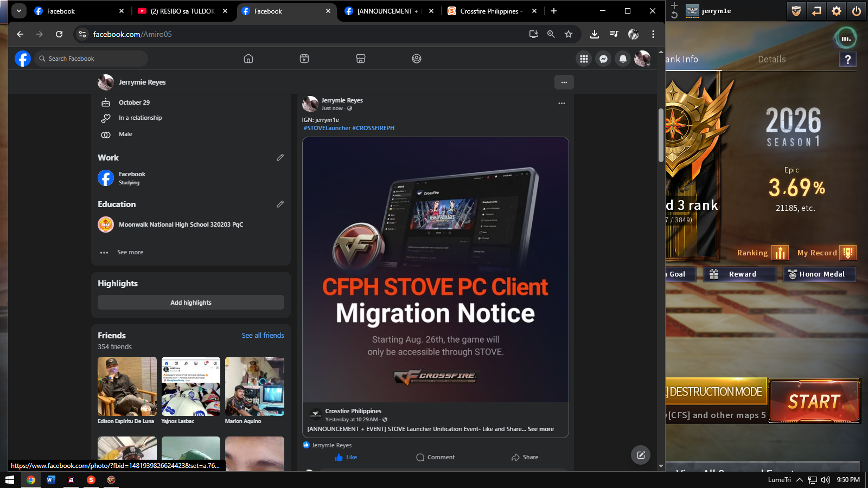868x488 pixels.
Task: Open the Facebook menu grid icon
Action: [584, 59]
